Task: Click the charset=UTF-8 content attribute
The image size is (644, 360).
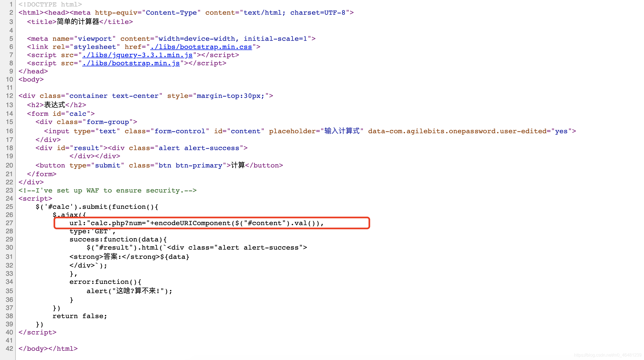Action: [318, 13]
